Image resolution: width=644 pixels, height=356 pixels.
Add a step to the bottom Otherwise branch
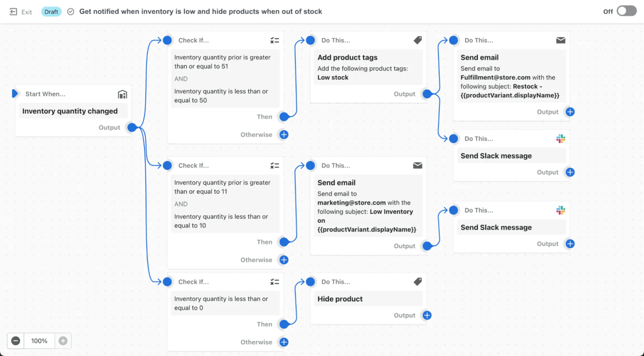284,342
